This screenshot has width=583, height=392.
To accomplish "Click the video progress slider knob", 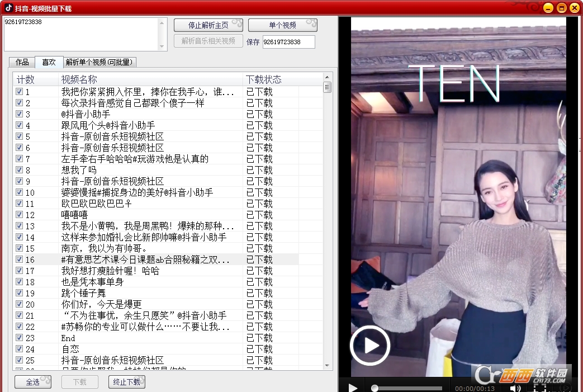I will pyautogui.click(x=375, y=388).
